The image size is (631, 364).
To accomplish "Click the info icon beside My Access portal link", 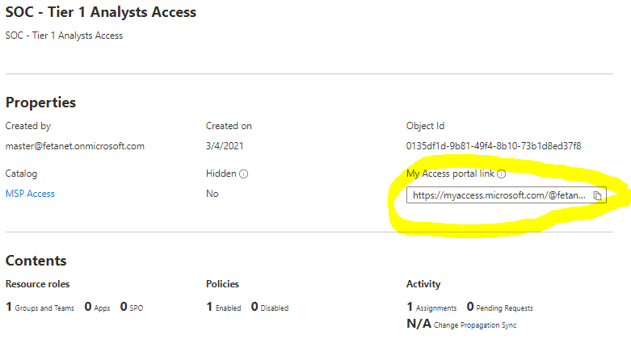I will [501, 174].
